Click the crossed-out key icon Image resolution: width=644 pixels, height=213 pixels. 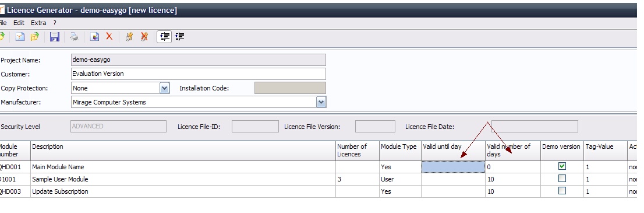(144, 37)
